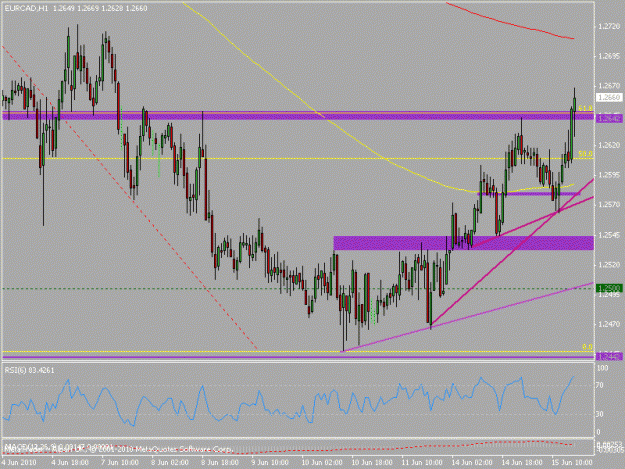Click the purple 1.2642 price label
This screenshot has width=625, height=469.
pyautogui.click(x=609, y=118)
